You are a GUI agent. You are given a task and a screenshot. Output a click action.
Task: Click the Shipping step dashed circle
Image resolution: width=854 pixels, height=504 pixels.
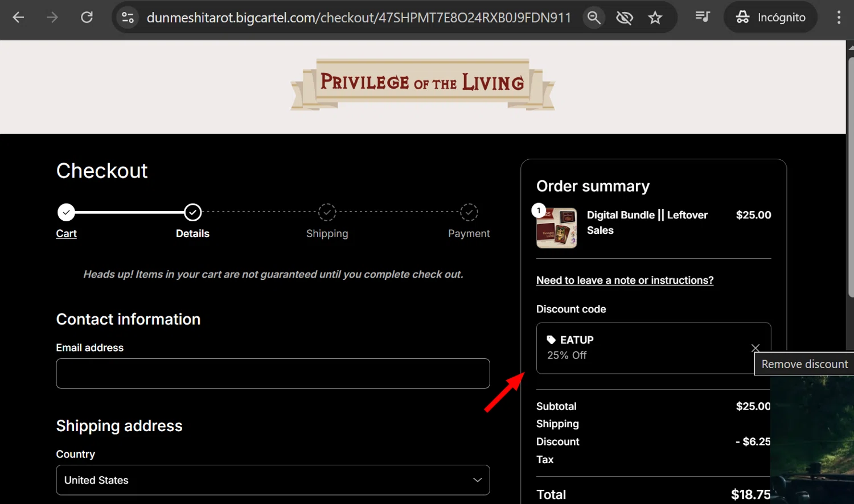327,212
